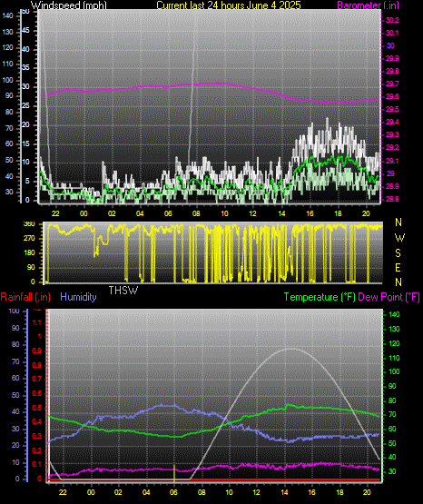Click the E compass direction label
423x504 pixels.
(x=398, y=267)
